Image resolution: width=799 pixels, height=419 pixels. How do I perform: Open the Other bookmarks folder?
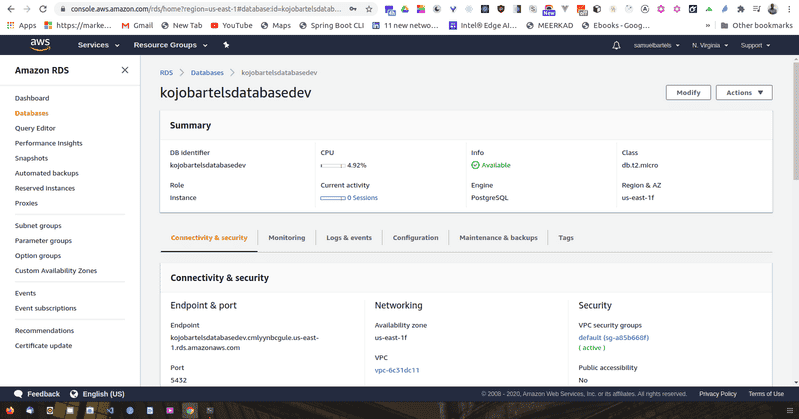pos(757,25)
